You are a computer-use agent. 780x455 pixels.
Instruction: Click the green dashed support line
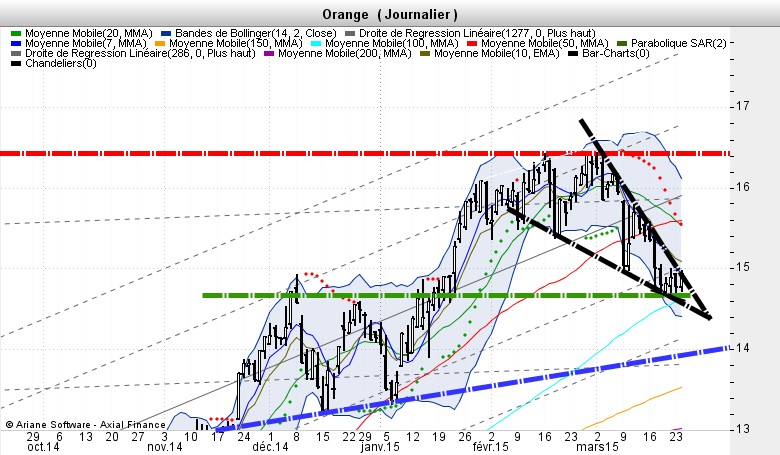[x=446, y=295]
